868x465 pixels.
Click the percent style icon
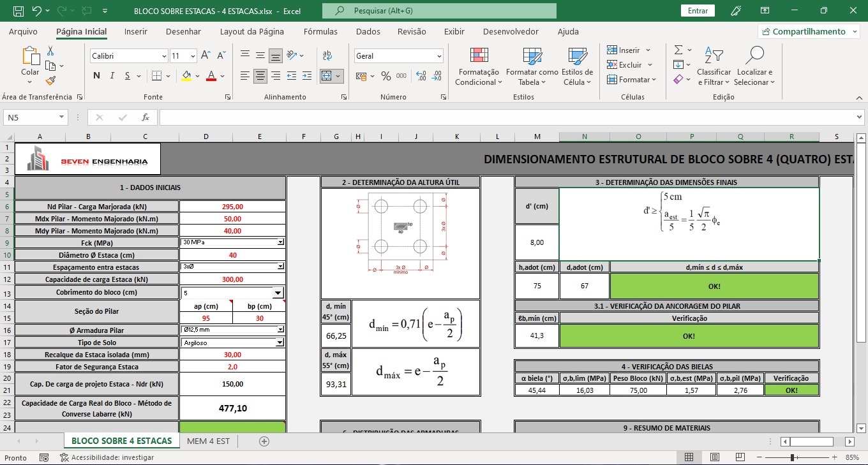pyautogui.click(x=386, y=76)
